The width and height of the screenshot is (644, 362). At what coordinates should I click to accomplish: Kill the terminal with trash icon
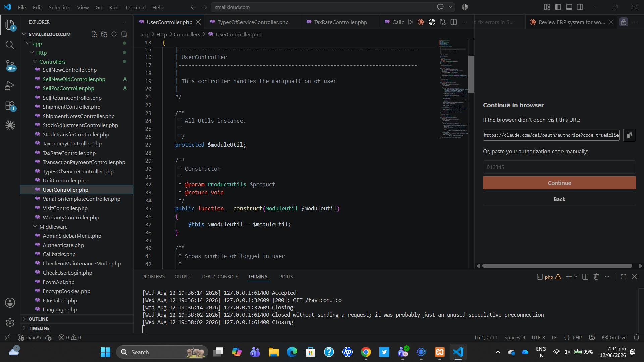point(596,277)
